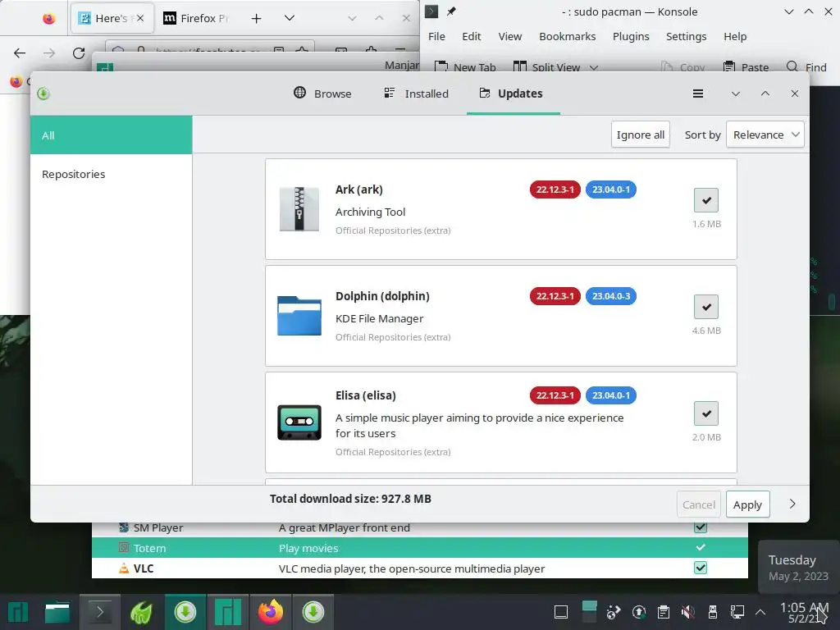
Task: Click the VLC cone icon
Action: [x=124, y=568]
